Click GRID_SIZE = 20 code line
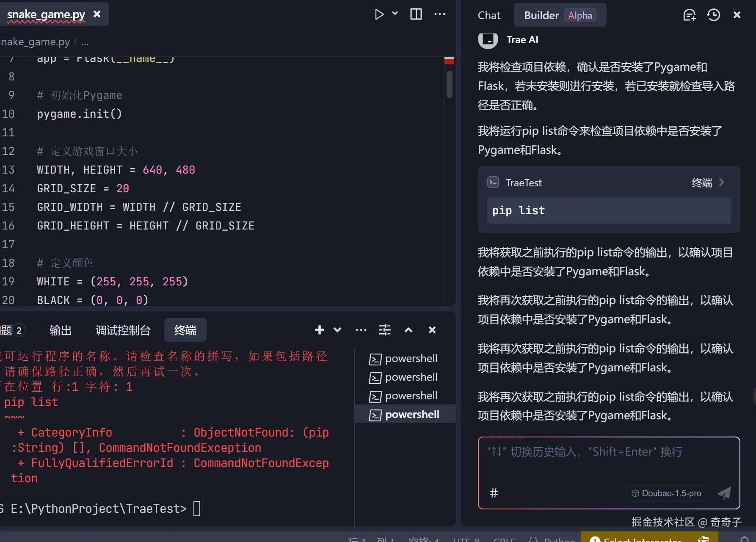The width and height of the screenshot is (756, 542). pyautogui.click(x=83, y=188)
